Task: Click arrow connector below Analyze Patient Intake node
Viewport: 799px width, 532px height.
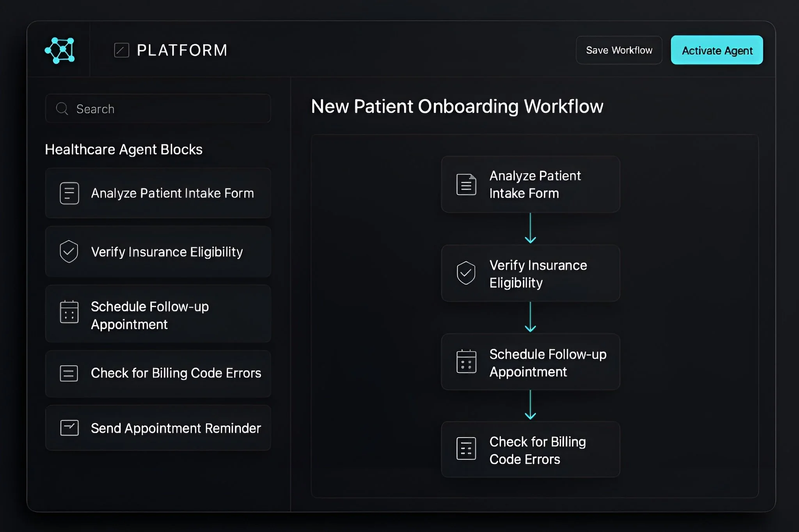Action: point(530,229)
